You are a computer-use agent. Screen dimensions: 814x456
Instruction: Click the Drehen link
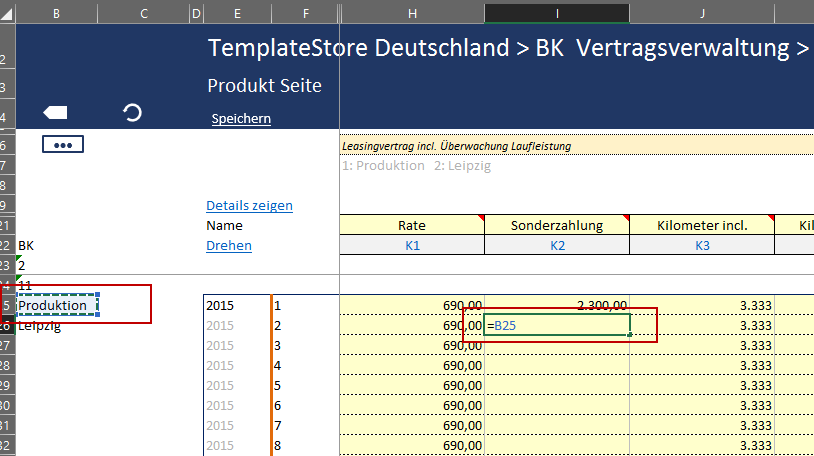click(x=228, y=246)
